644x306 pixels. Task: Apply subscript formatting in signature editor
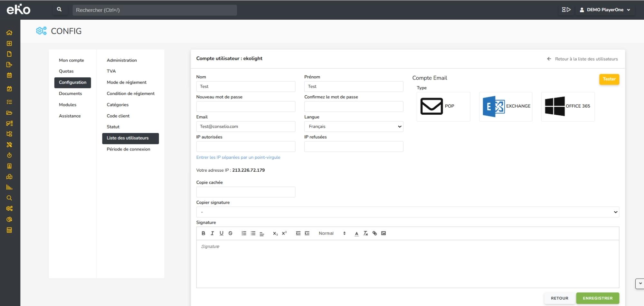(275, 233)
